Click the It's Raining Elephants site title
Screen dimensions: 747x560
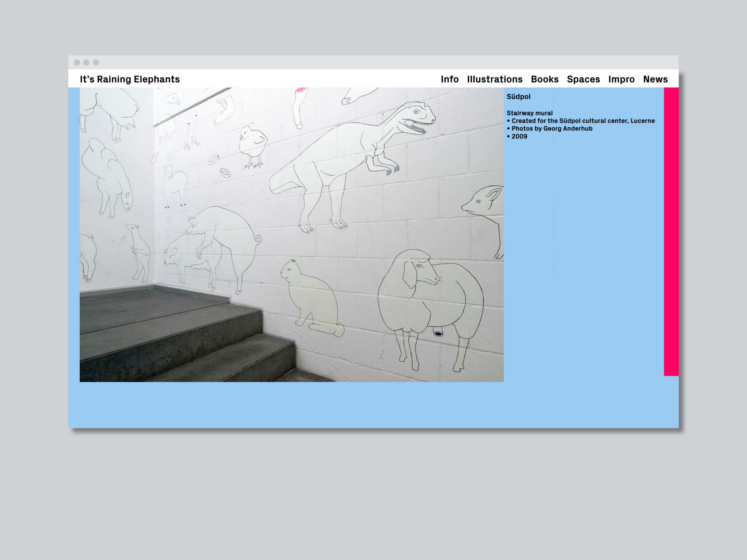130,79
